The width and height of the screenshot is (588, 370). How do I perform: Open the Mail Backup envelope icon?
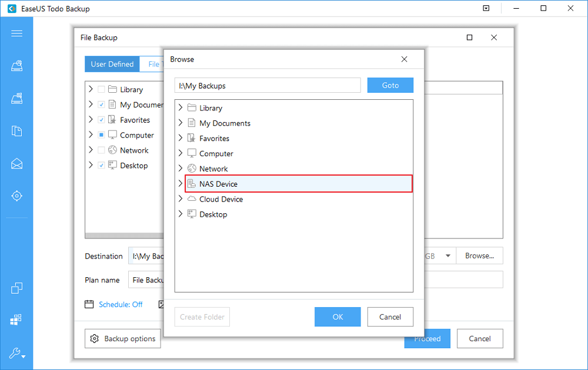(x=16, y=163)
